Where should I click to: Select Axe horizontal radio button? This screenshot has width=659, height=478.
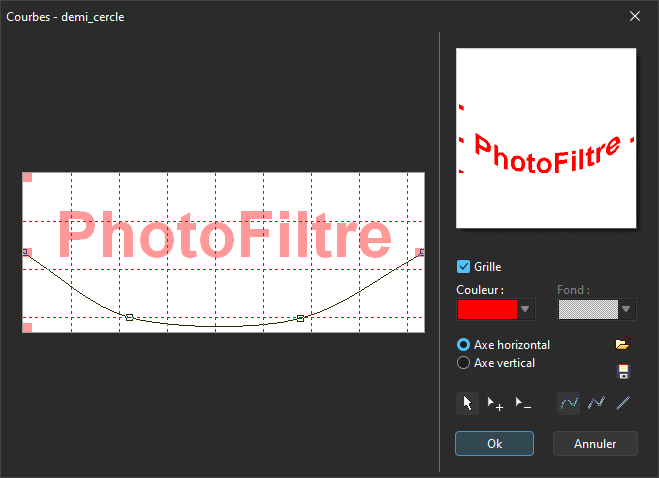[463, 345]
